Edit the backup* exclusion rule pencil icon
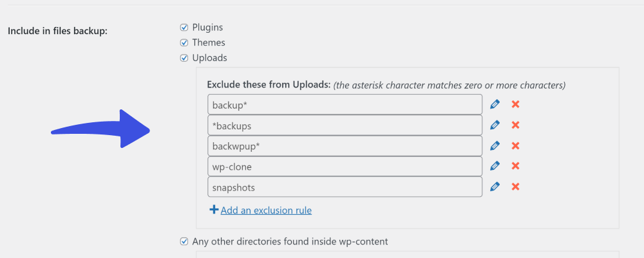This screenshot has height=258, width=644. pyautogui.click(x=495, y=104)
